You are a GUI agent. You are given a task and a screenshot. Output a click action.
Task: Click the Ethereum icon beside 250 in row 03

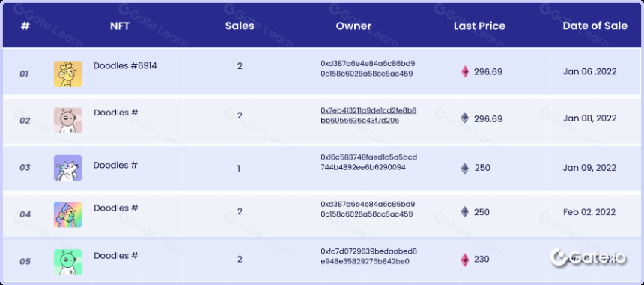(x=464, y=168)
